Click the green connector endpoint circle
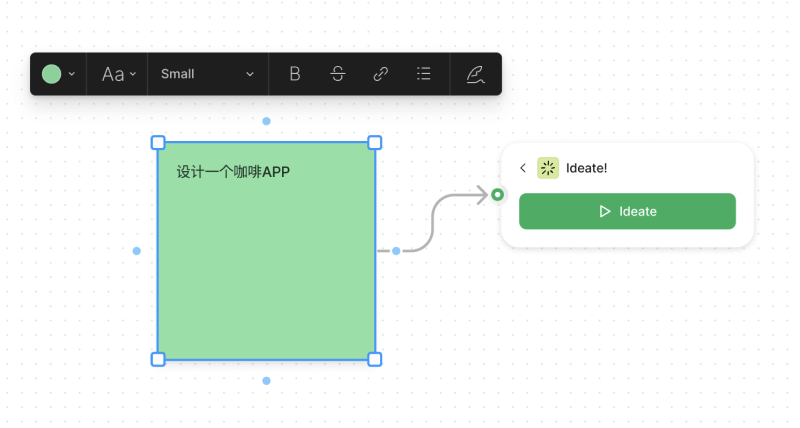Image resolution: width=800 pixels, height=428 pixels. pos(497,194)
